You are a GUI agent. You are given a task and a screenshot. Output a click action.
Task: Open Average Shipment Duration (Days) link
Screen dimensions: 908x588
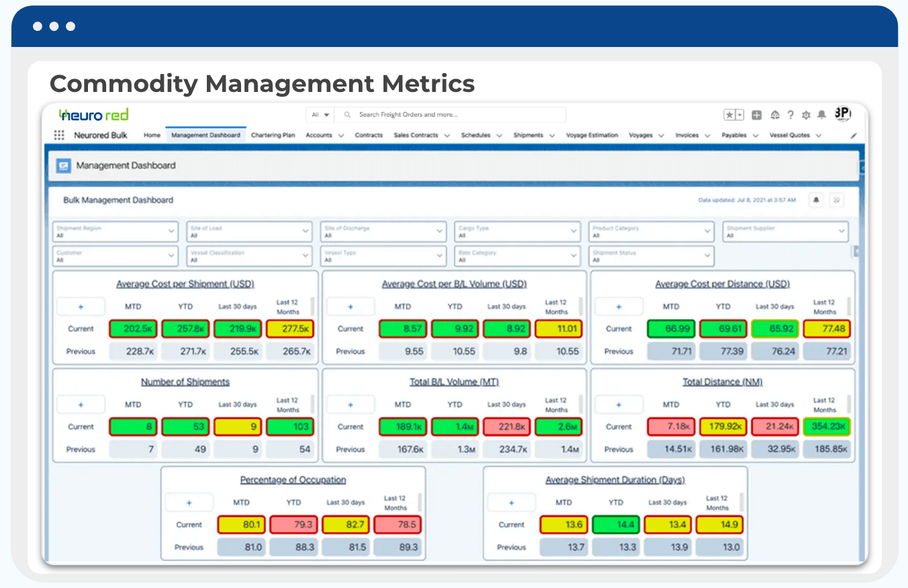(615, 480)
